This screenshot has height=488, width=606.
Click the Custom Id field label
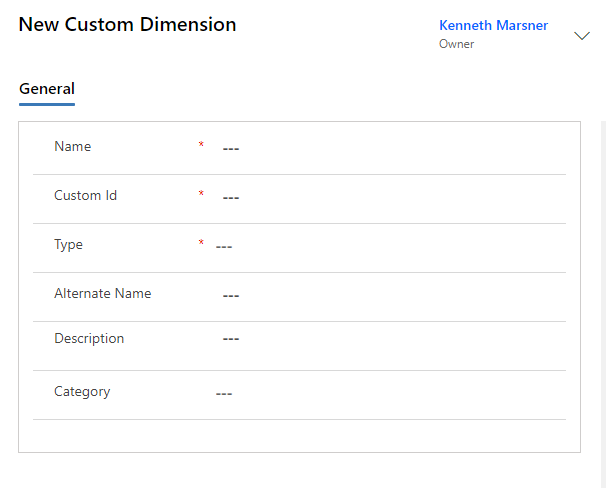pyautogui.click(x=85, y=195)
